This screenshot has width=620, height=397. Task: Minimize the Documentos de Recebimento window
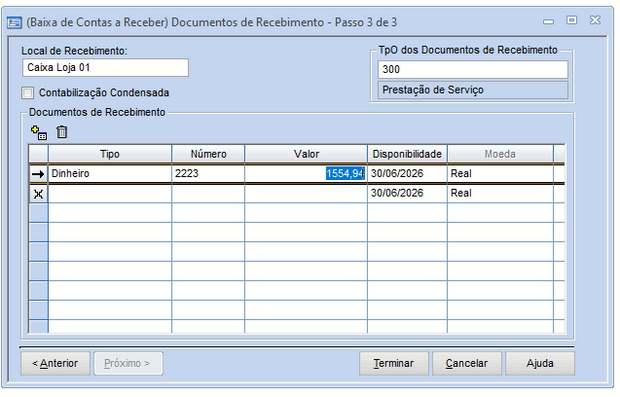click(548, 21)
